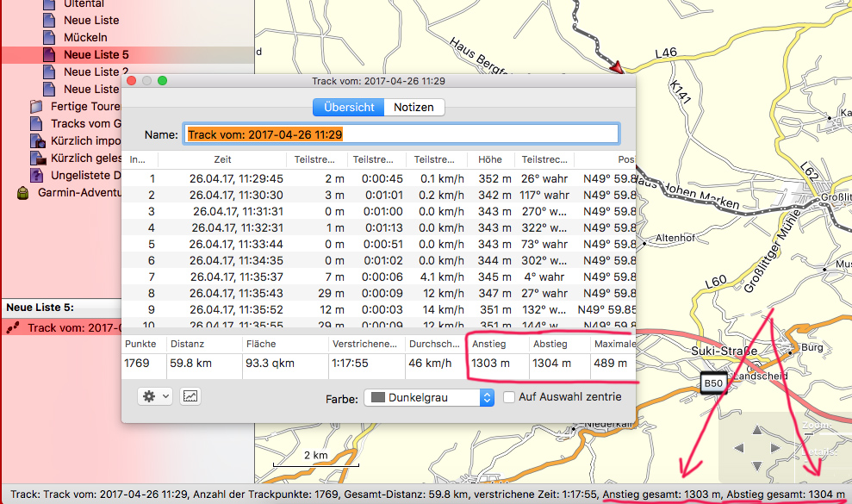
Task: Select track point row 5 in the table
Action: click(345, 244)
